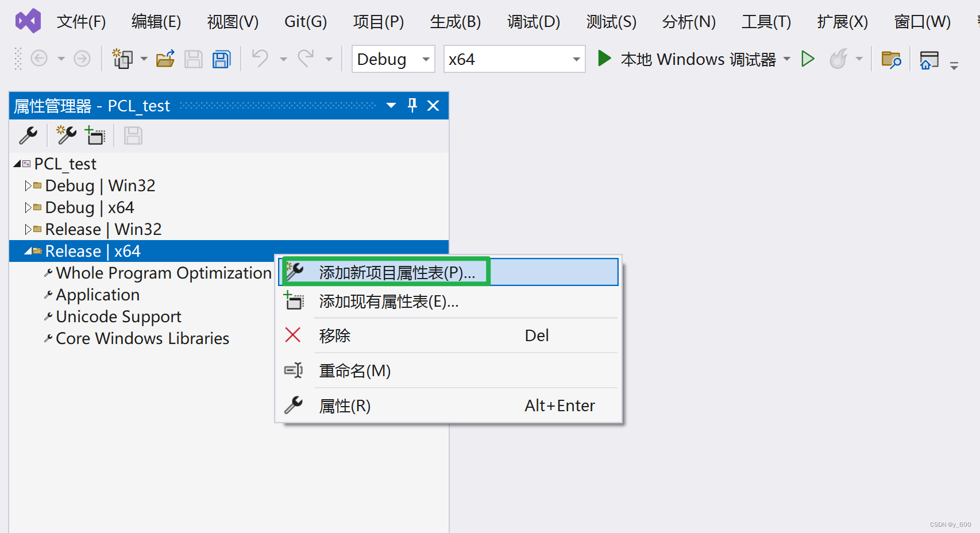Select Whole Program Optimization under Release | x64

click(163, 272)
